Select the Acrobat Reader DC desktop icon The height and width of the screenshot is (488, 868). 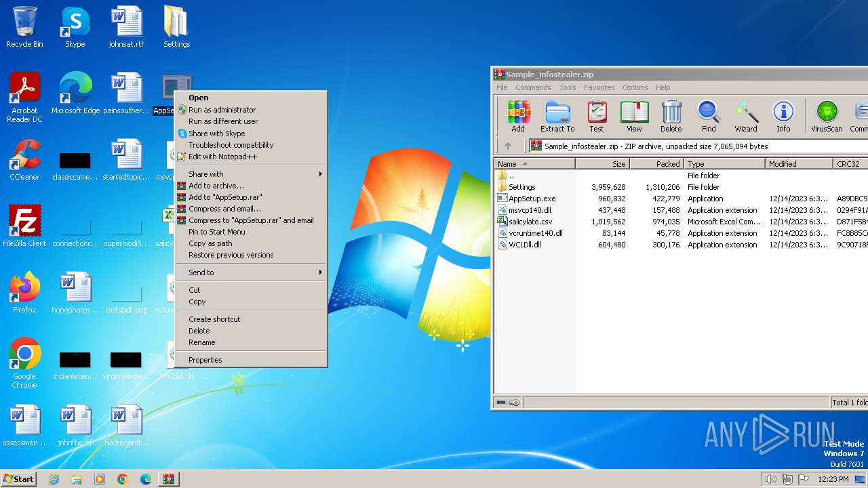(x=24, y=98)
